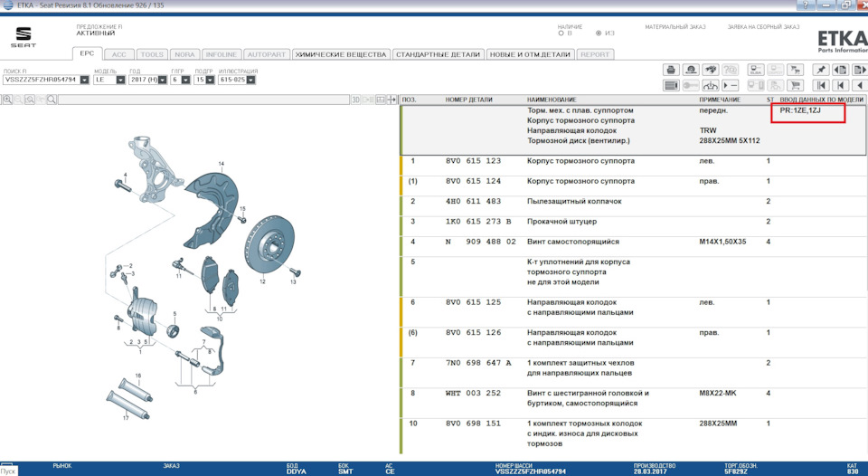Click the brake disc icon button
Screen dimensions: 868x476
pos(691,70)
